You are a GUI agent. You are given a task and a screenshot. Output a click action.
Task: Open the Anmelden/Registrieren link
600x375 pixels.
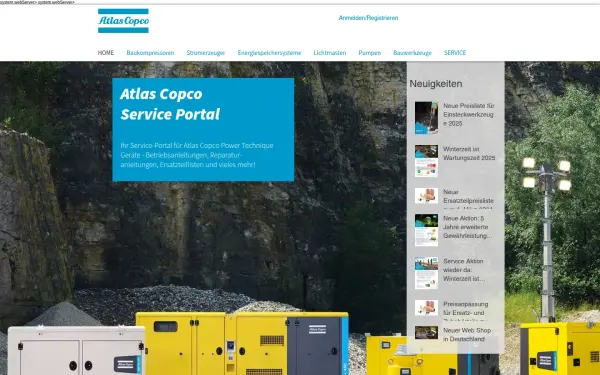coord(368,18)
